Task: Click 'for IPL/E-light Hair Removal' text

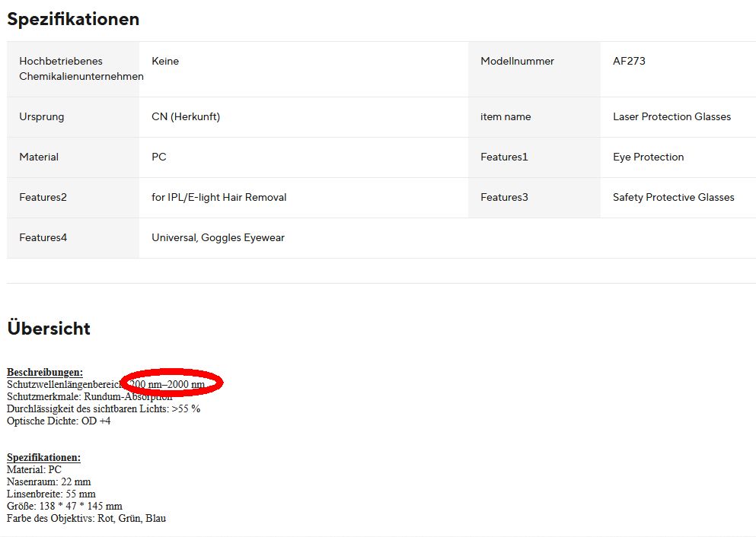Action: point(219,197)
